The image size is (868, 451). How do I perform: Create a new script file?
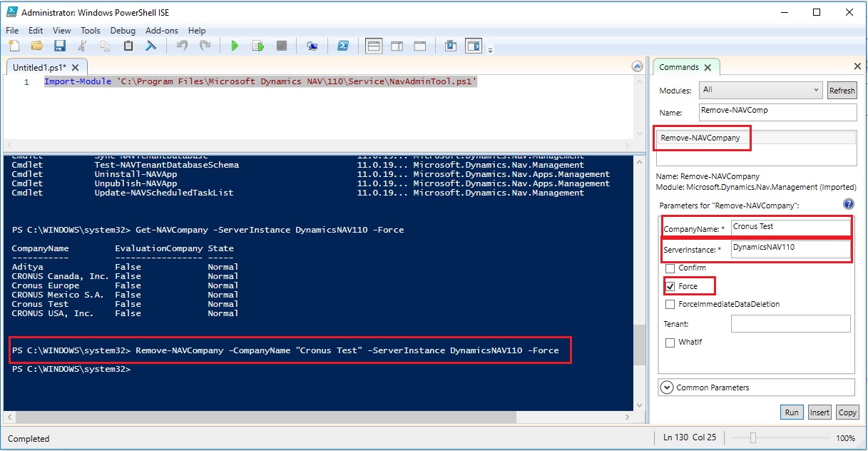pyautogui.click(x=14, y=46)
